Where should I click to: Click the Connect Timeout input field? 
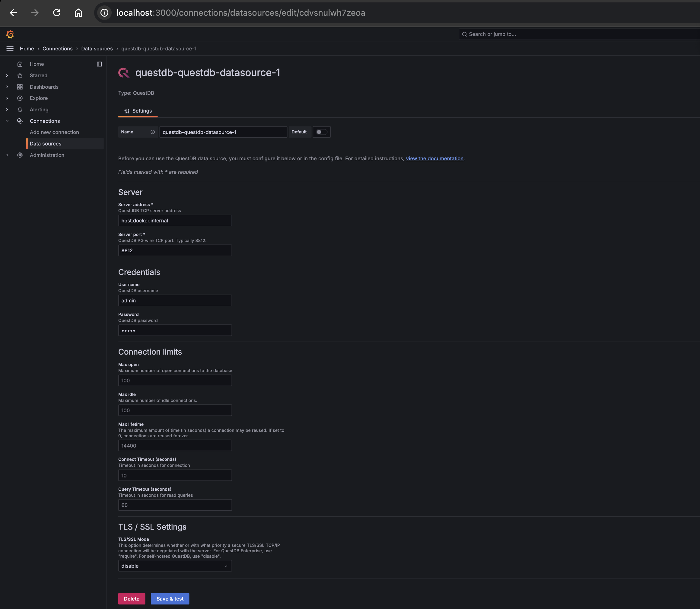point(175,475)
